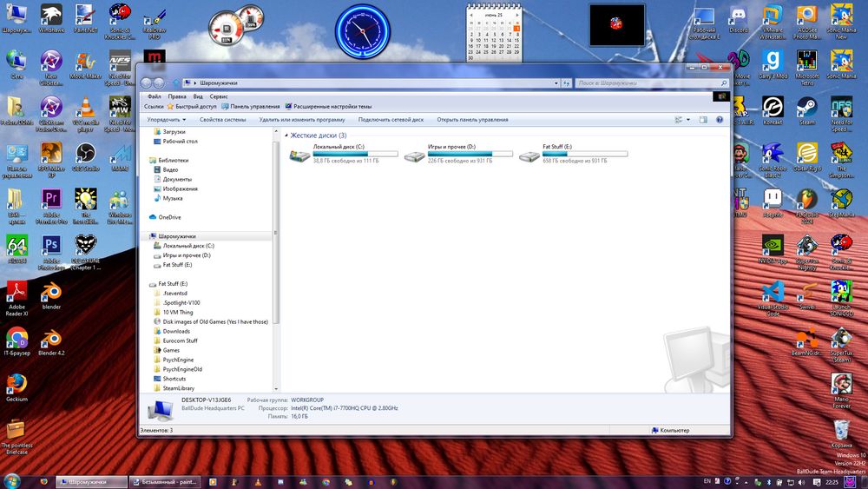
Task: Open the DELTARUNE desktop shortcut
Action: (85, 253)
